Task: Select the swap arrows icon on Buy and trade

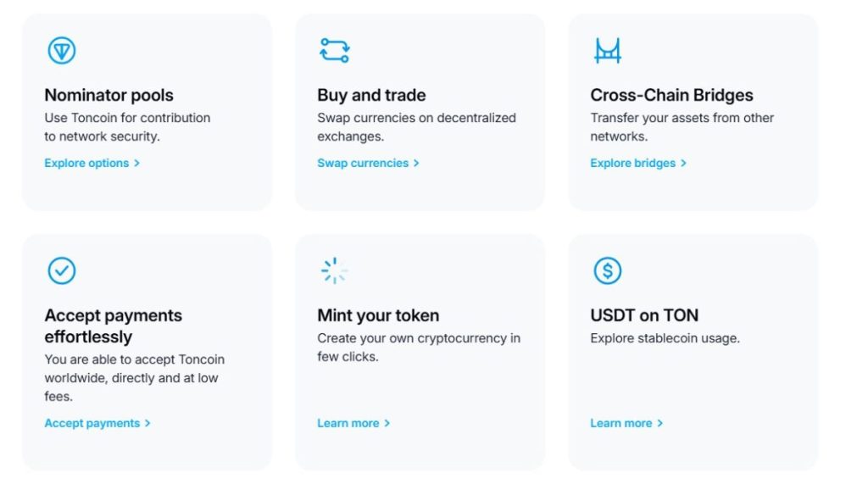Action: click(x=334, y=49)
